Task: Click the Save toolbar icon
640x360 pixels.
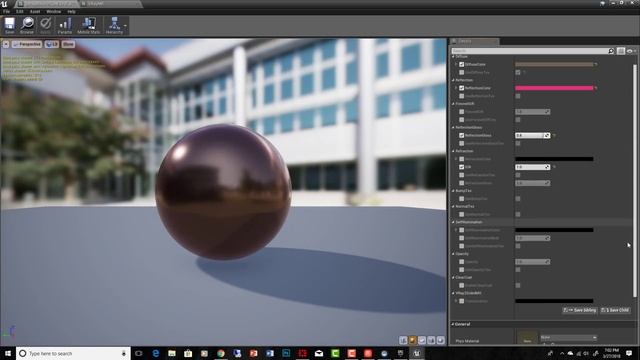Action: (9, 25)
